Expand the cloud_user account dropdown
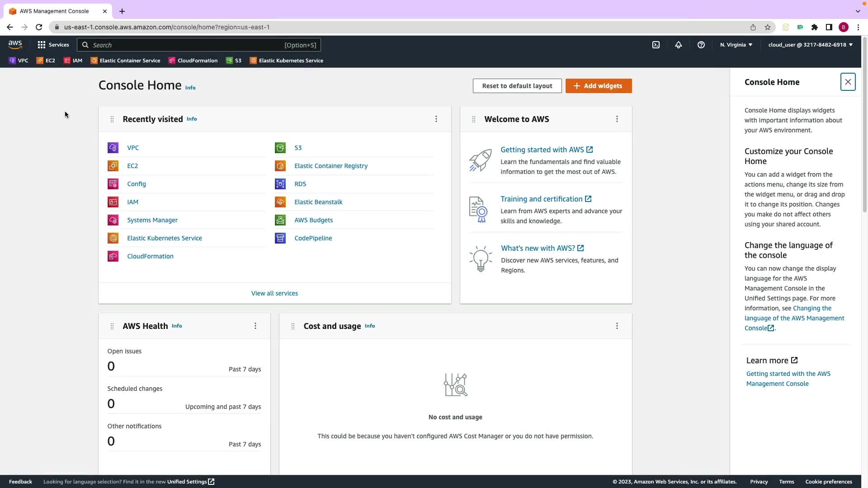The image size is (868, 488). tap(810, 45)
